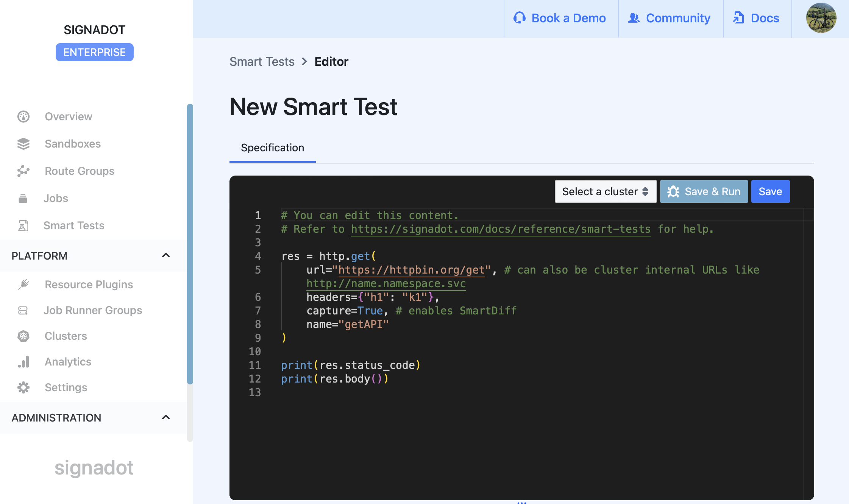The height and width of the screenshot is (504, 849).
Task: Switch to the Specification tab
Action: click(x=272, y=147)
